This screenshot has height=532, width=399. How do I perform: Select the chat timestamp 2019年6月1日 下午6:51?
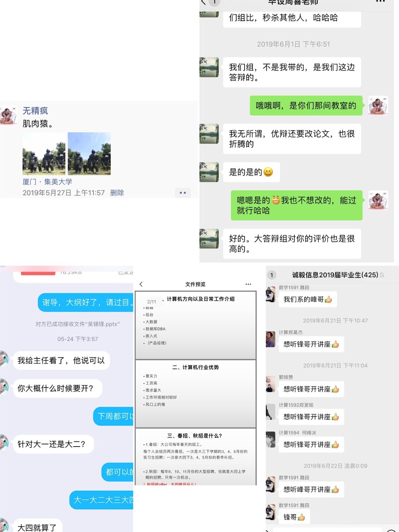tap(293, 44)
